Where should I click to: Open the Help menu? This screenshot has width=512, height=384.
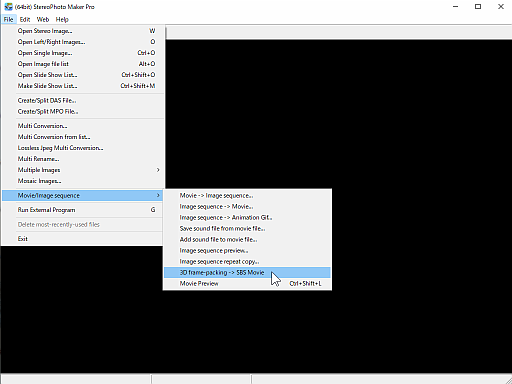click(62, 19)
